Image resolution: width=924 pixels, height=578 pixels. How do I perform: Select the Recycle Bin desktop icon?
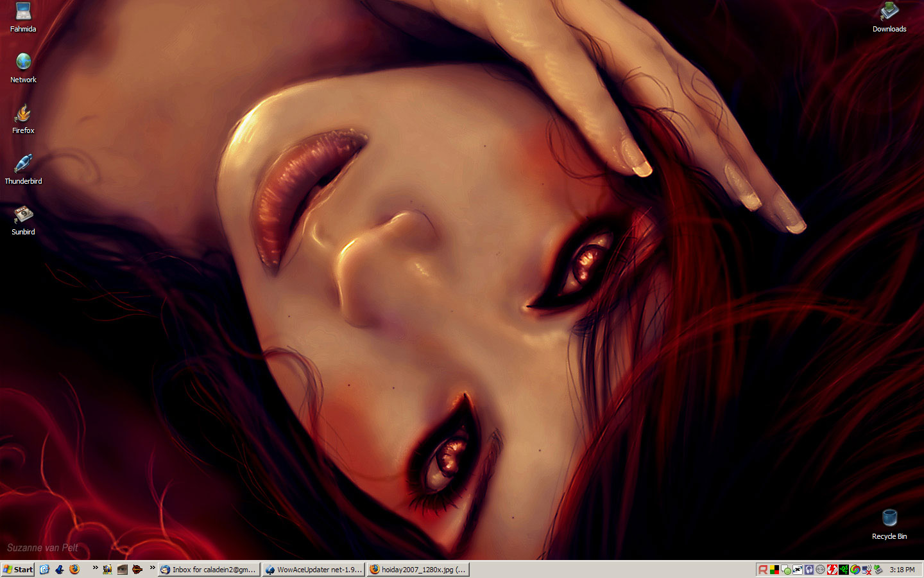[889, 524]
